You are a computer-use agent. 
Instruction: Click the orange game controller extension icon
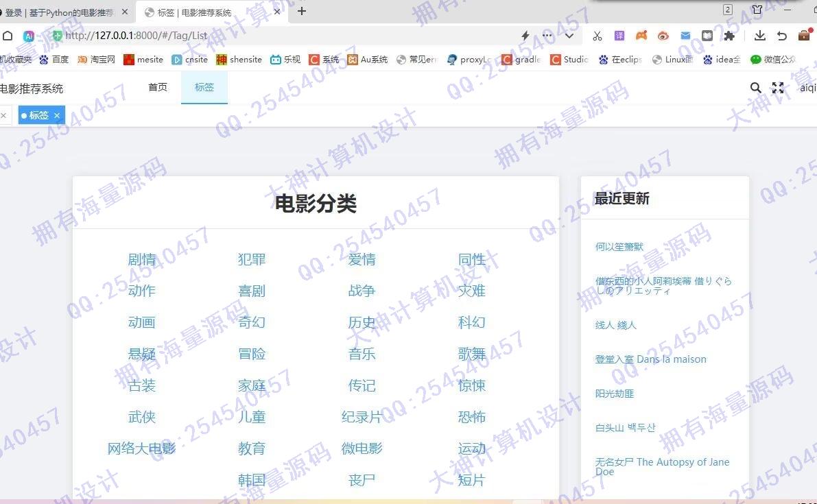(x=641, y=36)
